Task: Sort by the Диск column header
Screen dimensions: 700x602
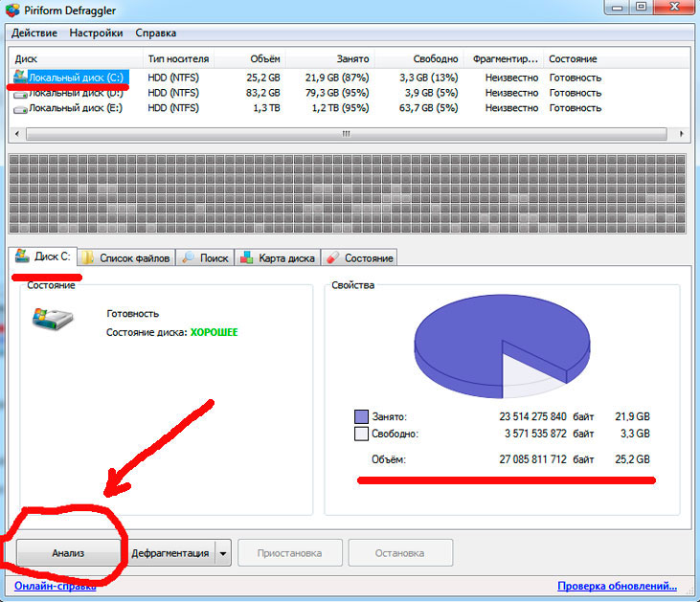Action: (76, 59)
